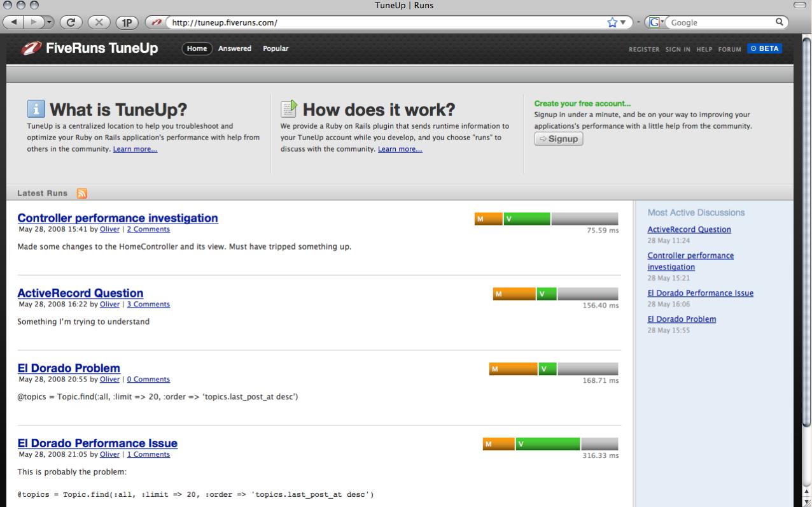This screenshot has width=812, height=507.
Task: Open the El Dorado Problem run title
Action: tap(69, 368)
